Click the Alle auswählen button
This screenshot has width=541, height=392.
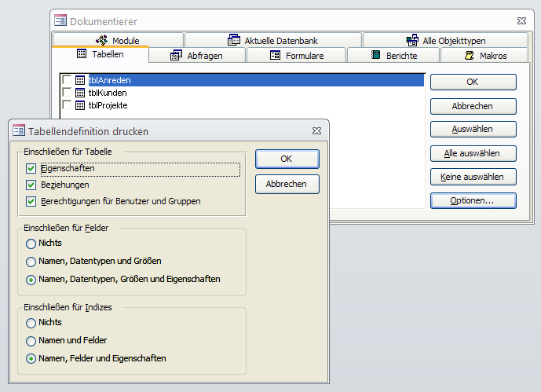473,153
